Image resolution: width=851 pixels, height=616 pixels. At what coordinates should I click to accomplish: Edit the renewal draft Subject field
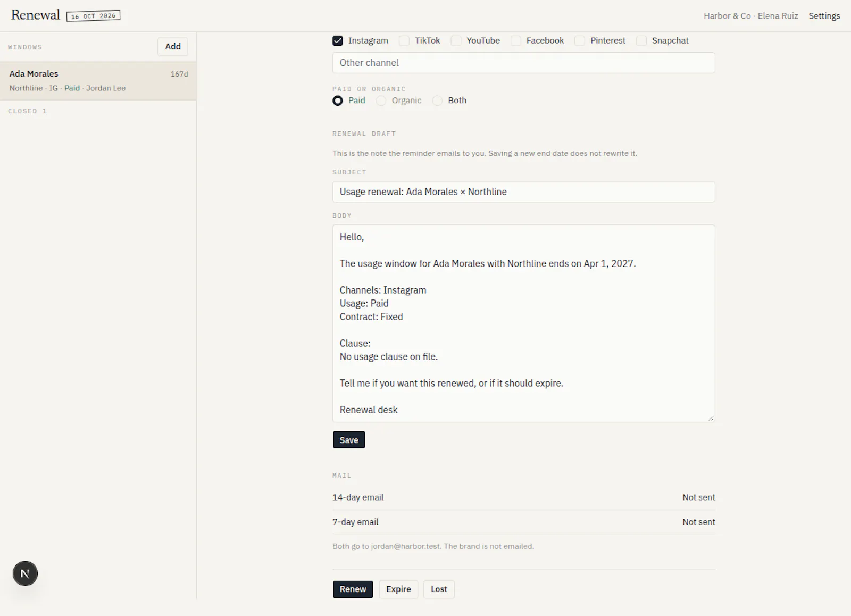[523, 192]
